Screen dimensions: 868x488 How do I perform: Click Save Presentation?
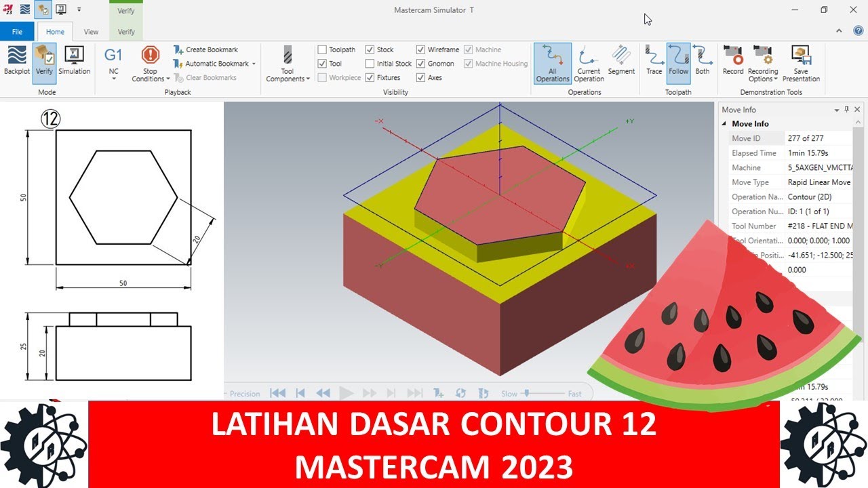point(801,63)
